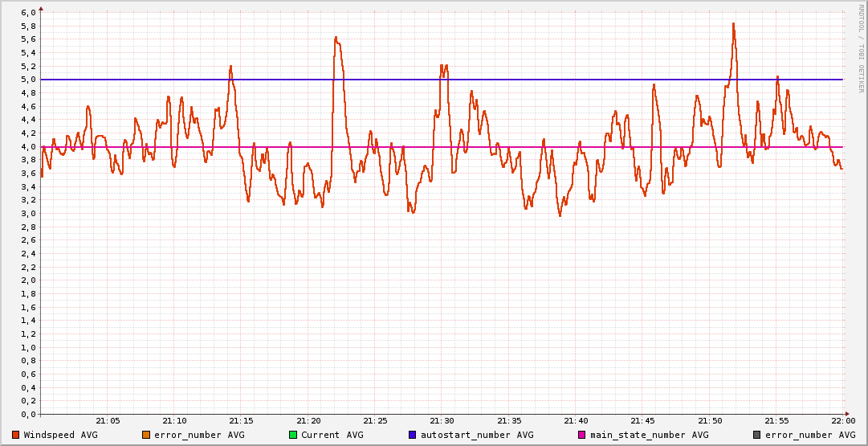868x446 pixels.
Task: Click the dark gray error_number legend swatch
Action: tap(757, 435)
